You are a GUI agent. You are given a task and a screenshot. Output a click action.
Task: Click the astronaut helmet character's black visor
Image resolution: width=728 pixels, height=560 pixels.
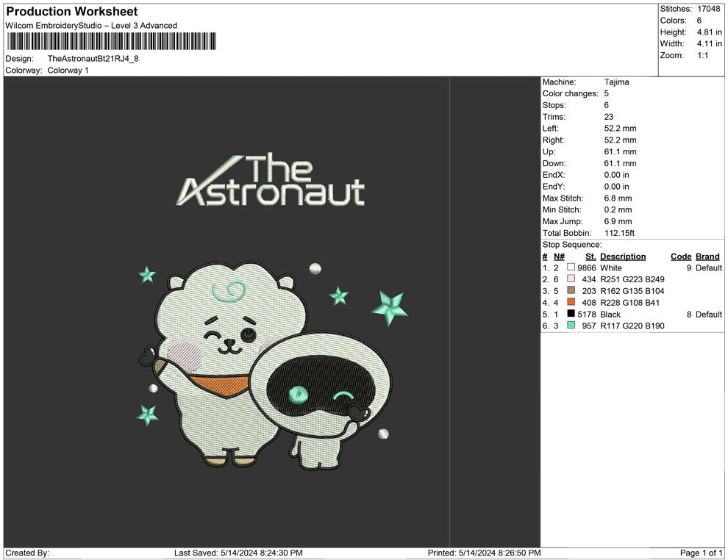coord(321,387)
